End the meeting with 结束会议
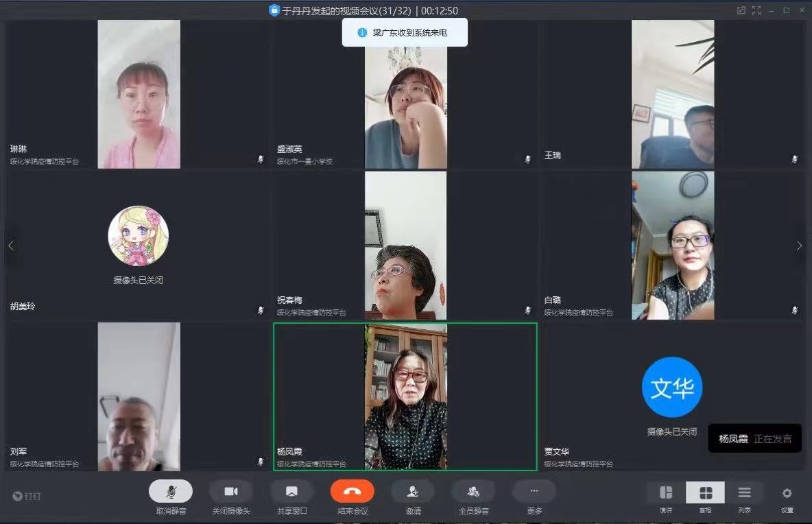The height and width of the screenshot is (524, 812). pos(352,491)
